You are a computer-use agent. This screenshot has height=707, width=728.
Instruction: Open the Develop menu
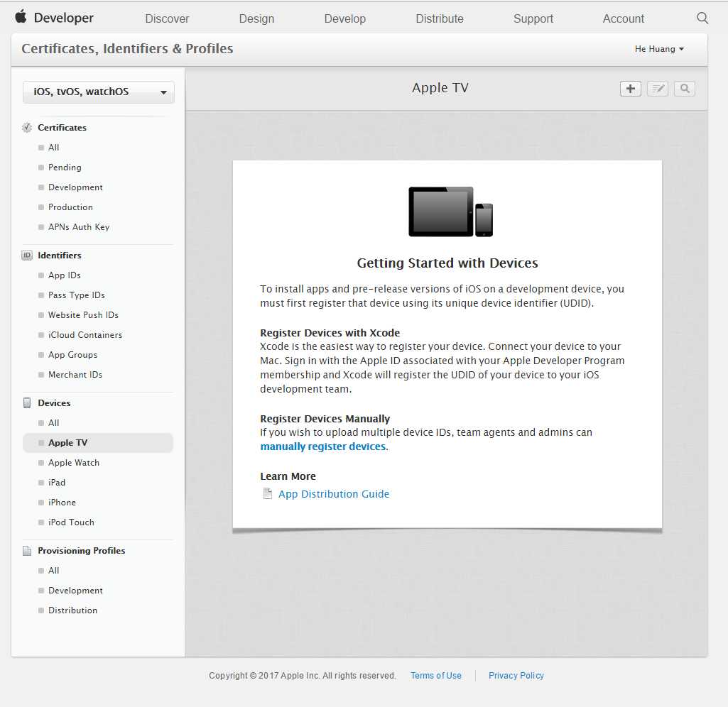[345, 18]
